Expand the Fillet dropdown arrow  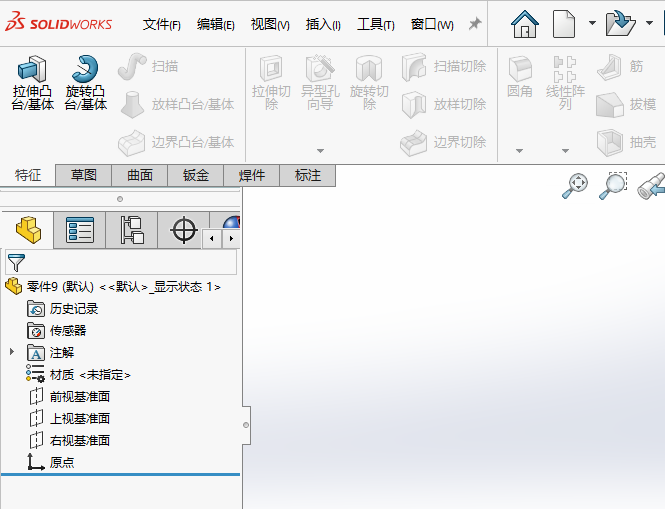coord(520,151)
